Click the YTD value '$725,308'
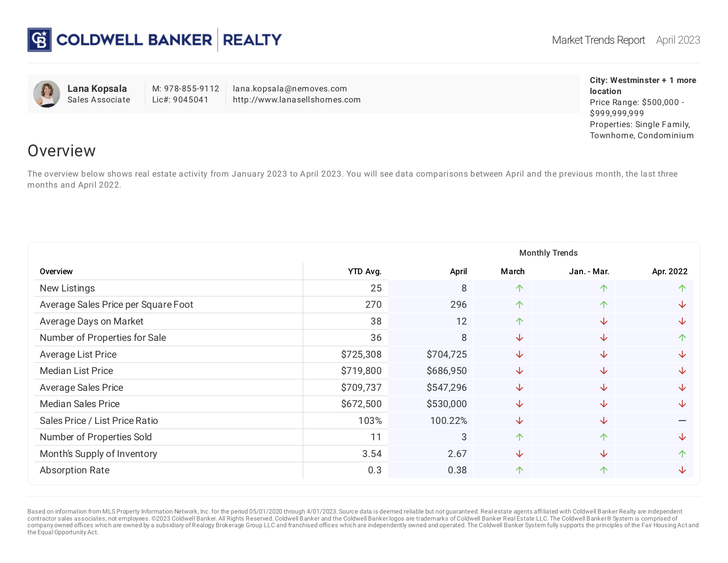 point(361,355)
